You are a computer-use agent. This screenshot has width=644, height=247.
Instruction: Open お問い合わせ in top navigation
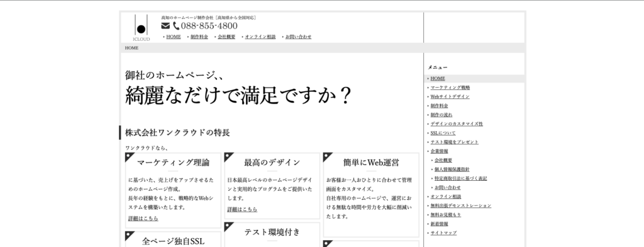pos(298,37)
